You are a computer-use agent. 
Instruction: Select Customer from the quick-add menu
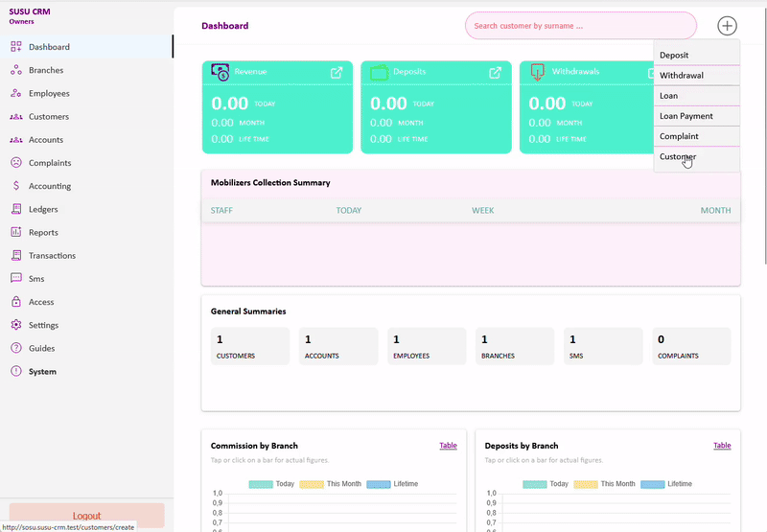pyautogui.click(x=678, y=157)
